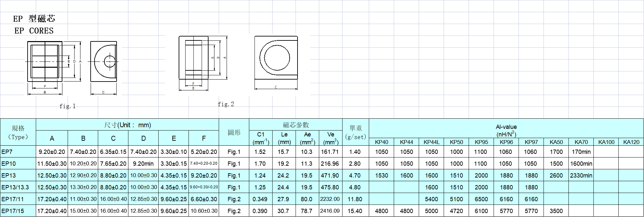
Task: Select the '尺寸(Unit: mm)' header cell
Action: click(127, 125)
